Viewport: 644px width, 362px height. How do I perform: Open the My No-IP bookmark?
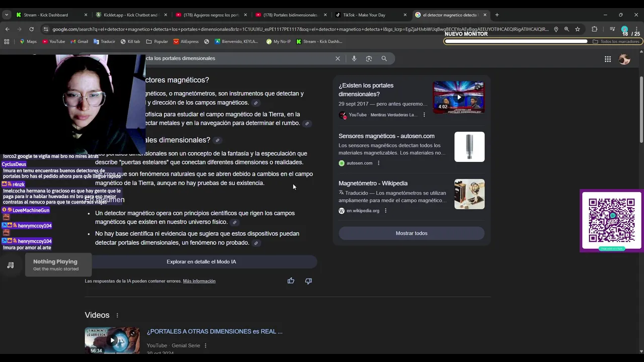(x=278, y=42)
